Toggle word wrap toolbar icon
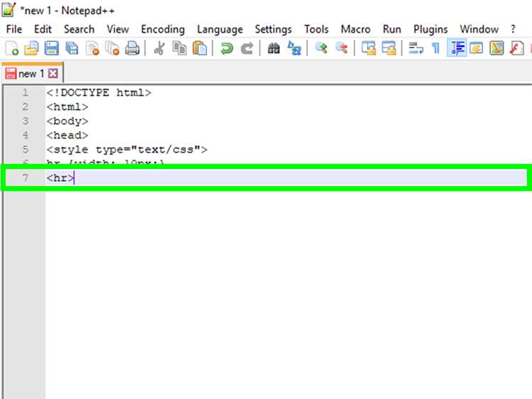 pyautogui.click(x=416, y=48)
